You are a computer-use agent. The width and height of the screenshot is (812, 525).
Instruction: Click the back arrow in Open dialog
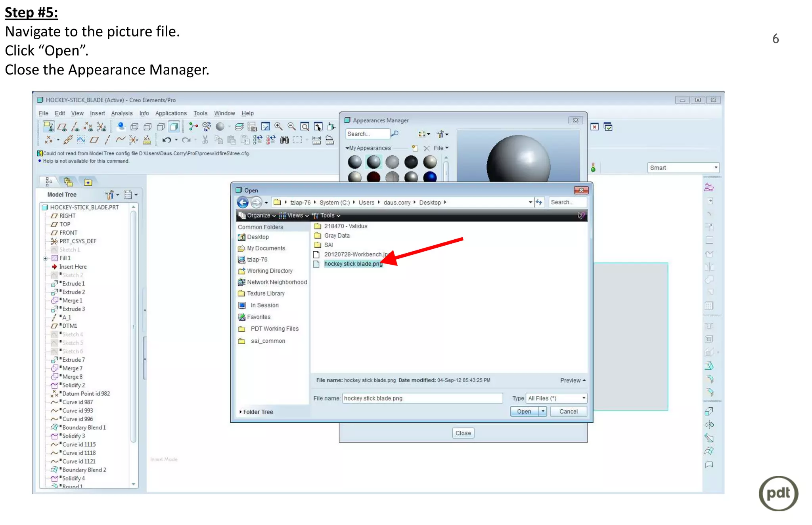243,202
